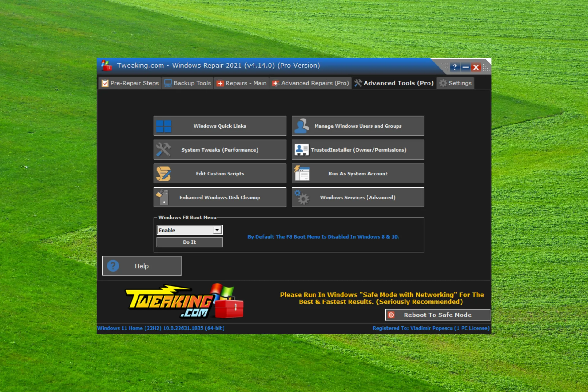588x392 pixels.
Task: Open the F8 Boot Menu Enable dropdown arrow
Action: (217, 230)
